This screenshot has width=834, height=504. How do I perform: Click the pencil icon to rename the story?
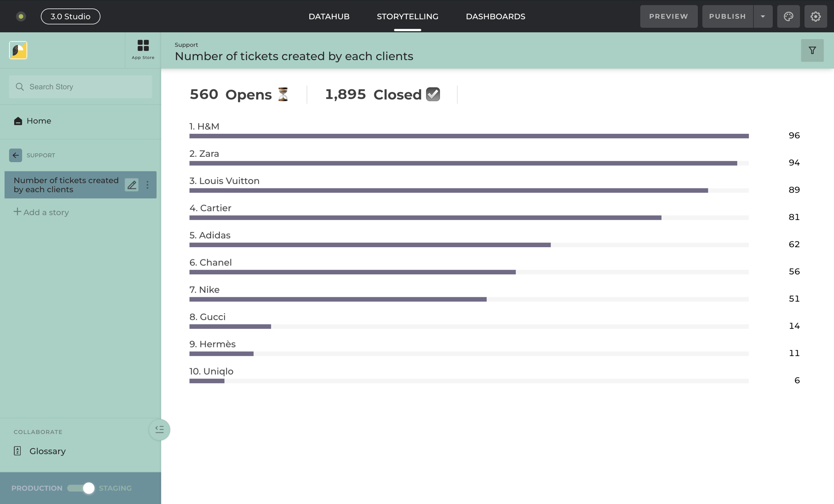tap(132, 185)
